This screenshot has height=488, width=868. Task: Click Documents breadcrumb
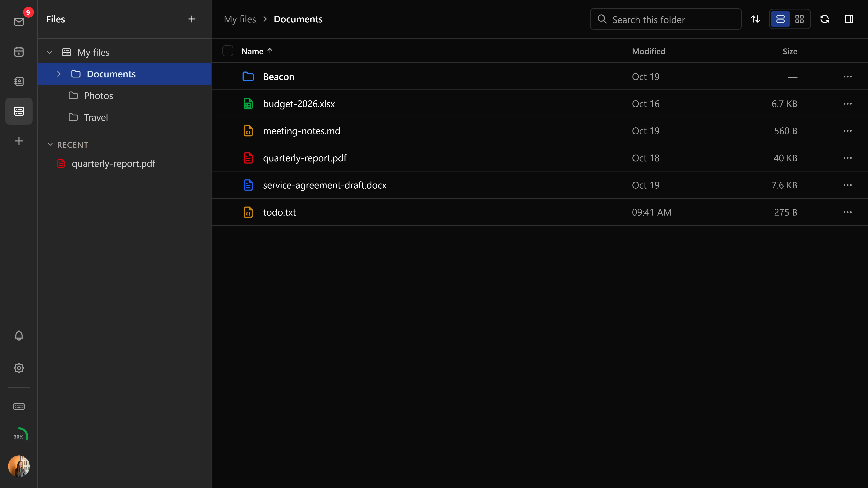[298, 19]
